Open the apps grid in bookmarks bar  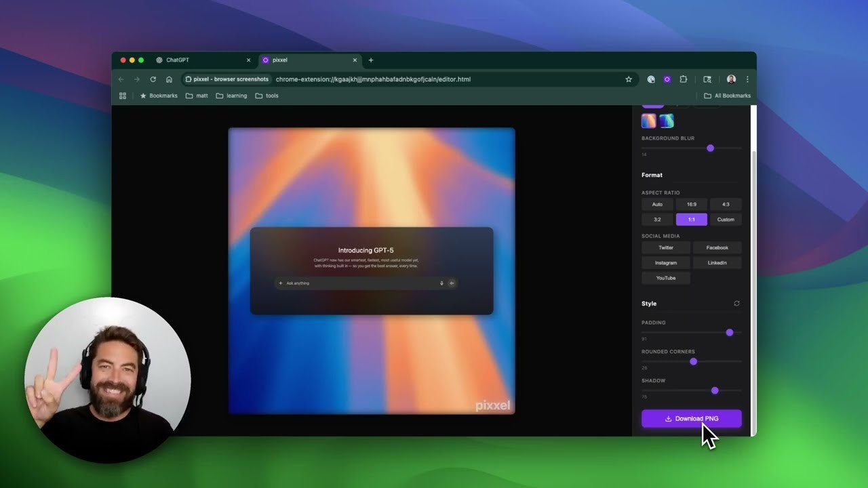[123, 96]
